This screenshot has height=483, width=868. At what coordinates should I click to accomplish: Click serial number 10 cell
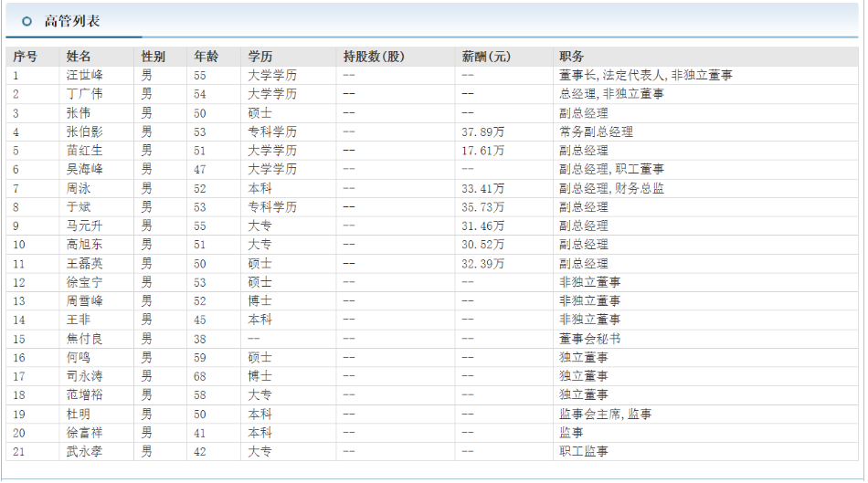point(19,245)
